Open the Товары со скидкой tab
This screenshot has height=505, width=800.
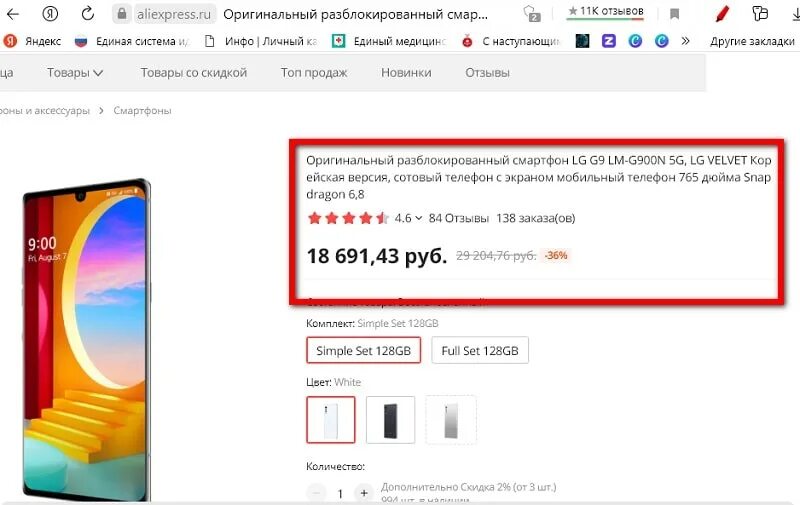coord(194,73)
